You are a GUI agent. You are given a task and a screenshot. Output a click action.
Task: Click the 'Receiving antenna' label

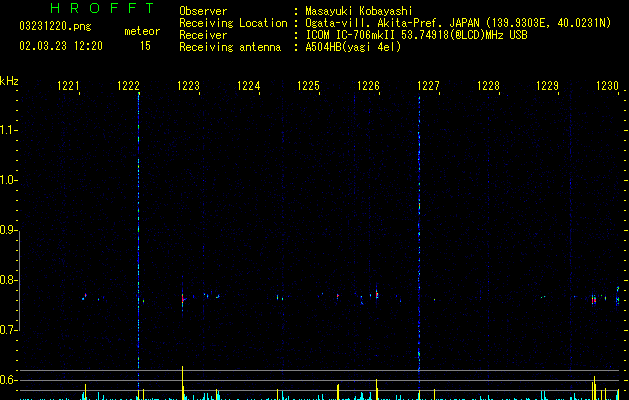[x=230, y=47]
